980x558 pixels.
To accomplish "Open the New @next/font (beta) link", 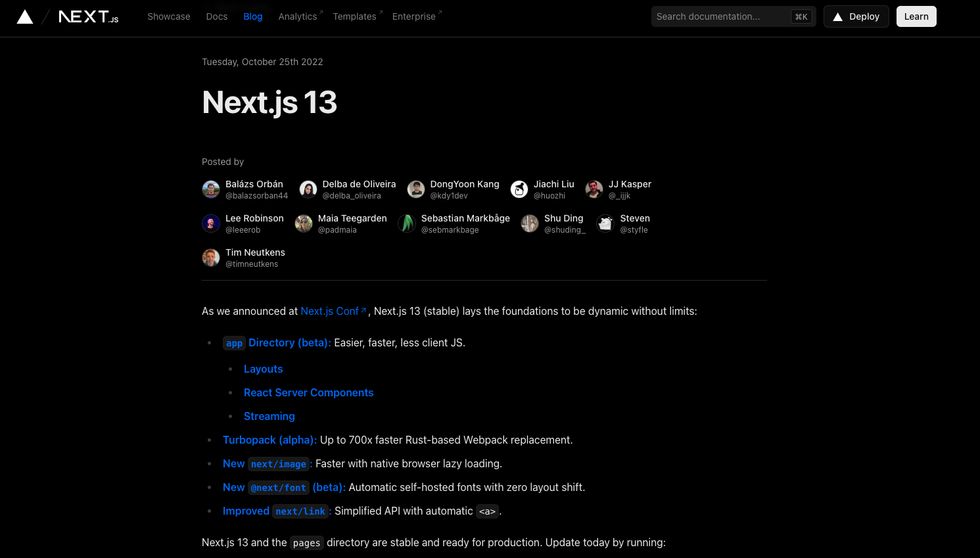I will pyautogui.click(x=284, y=488).
